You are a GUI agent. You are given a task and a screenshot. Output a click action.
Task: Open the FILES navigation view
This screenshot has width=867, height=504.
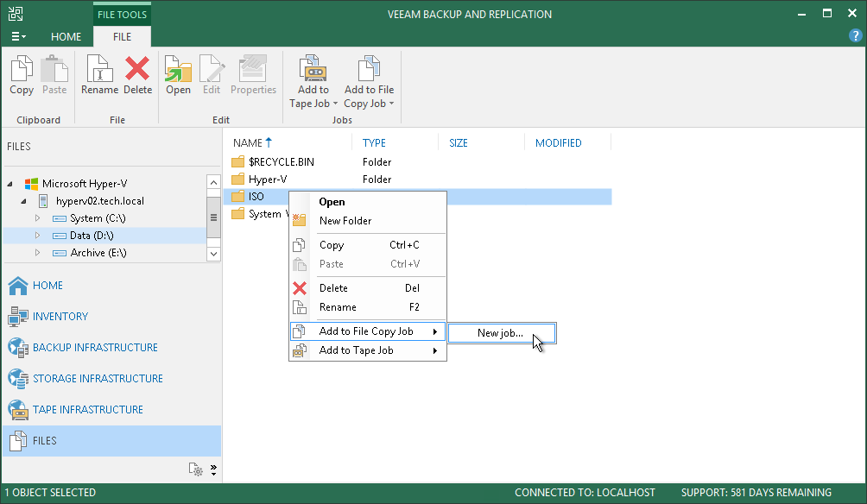(111, 441)
